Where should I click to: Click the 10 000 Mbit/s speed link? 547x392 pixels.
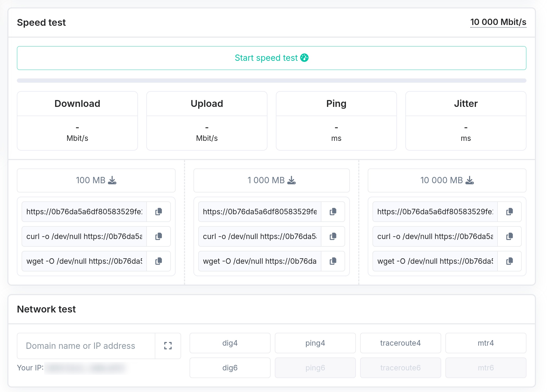tap(498, 22)
